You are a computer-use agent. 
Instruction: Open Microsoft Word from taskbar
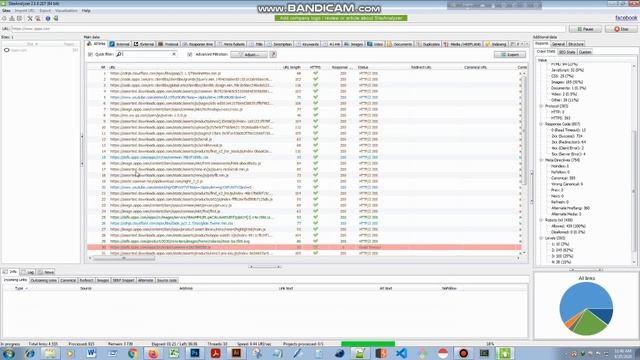tap(91, 353)
